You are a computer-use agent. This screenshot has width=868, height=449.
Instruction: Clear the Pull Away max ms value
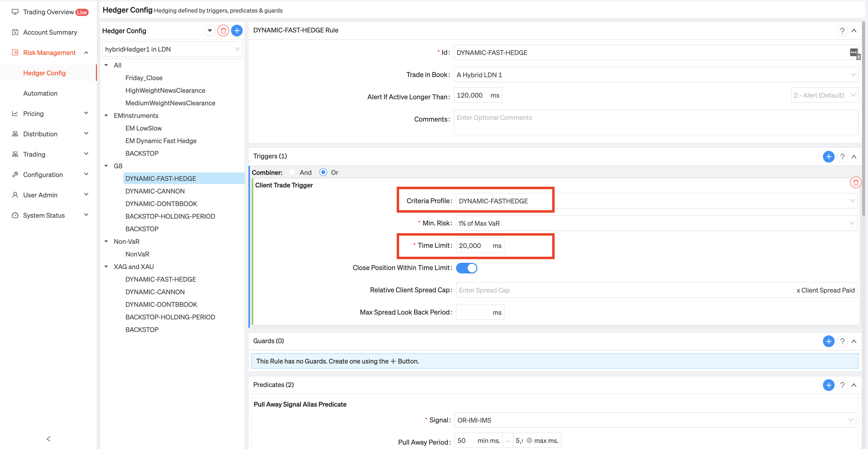pos(529,440)
